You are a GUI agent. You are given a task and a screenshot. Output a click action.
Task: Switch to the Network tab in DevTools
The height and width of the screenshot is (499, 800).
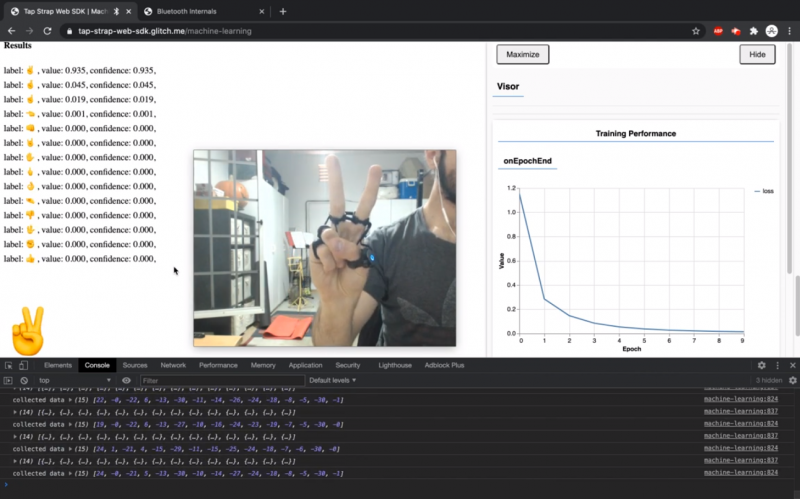coord(173,366)
